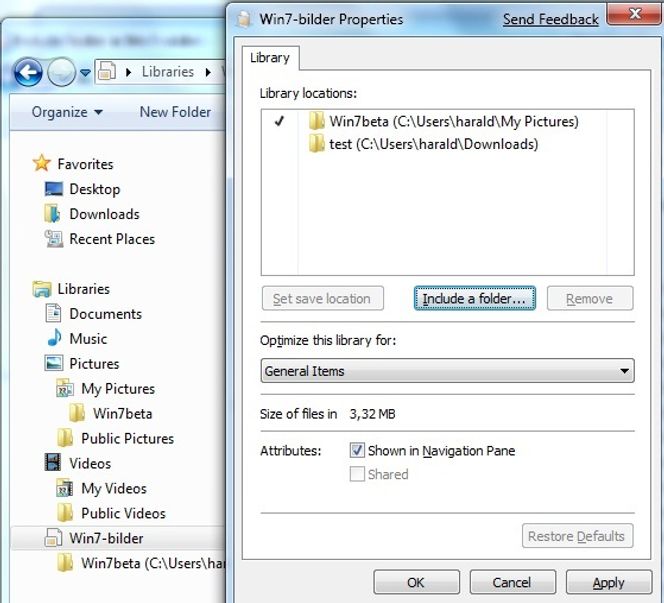Select My Pictures in navigation tree
The width and height of the screenshot is (664, 603).
[118, 389]
